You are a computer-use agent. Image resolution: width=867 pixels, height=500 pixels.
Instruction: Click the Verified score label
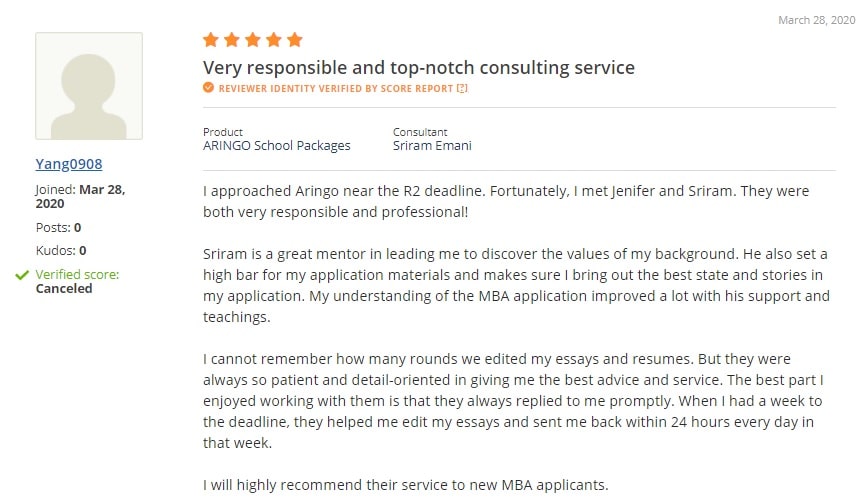(77, 274)
